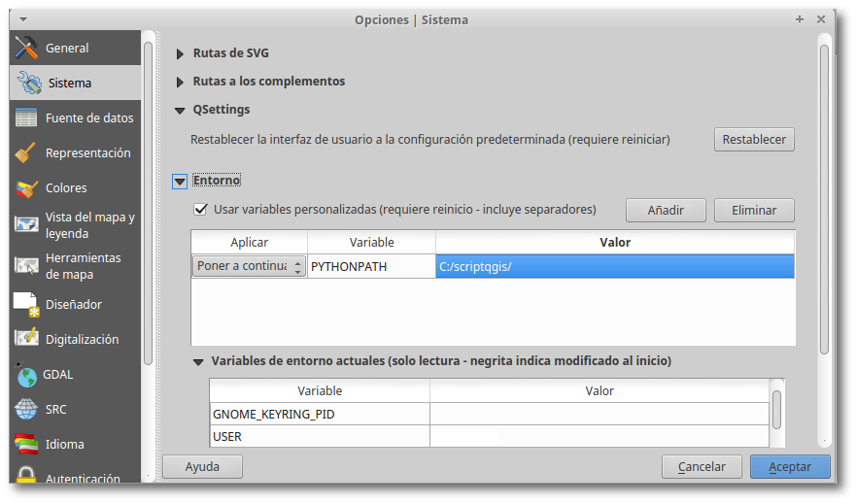Image resolution: width=857 pixels, height=504 pixels.
Task: Open the SRC globe icon
Action: [26, 409]
